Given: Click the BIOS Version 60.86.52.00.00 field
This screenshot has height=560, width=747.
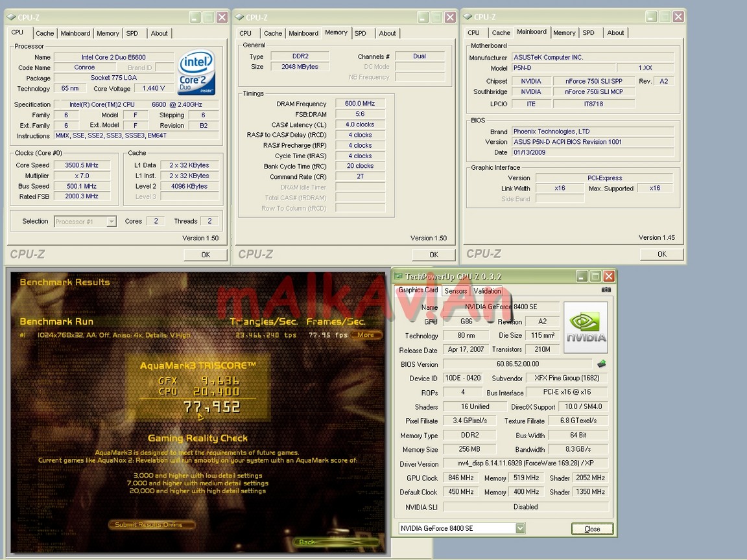Looking at the screenshot, I should pos(518,364).
